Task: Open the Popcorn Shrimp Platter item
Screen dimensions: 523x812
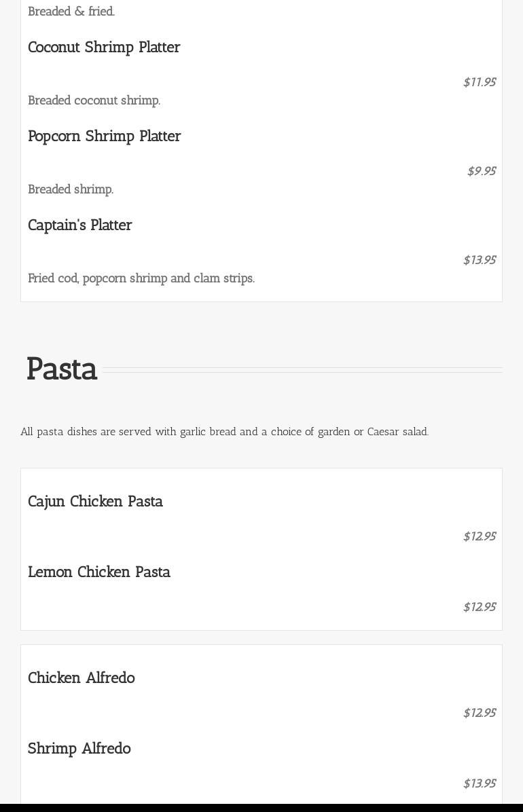Action: point(104,136)
